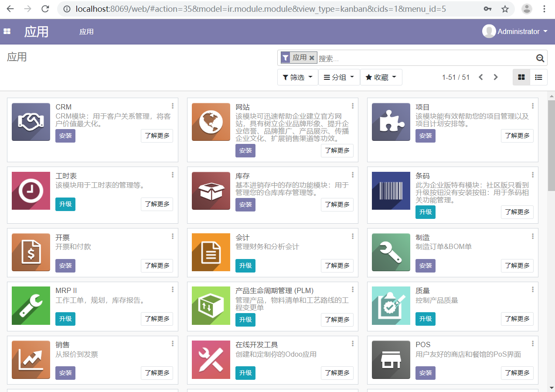Viewport: 555px width, 392px height.
Task: Open the 筛选 filter dropdown
Action: (x=297, y=77)
